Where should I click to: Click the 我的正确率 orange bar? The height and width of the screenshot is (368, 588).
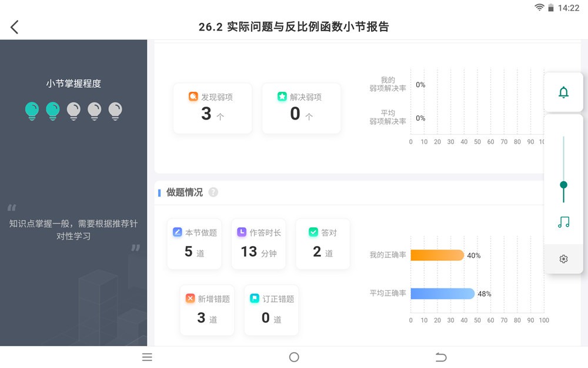point(436,255)
